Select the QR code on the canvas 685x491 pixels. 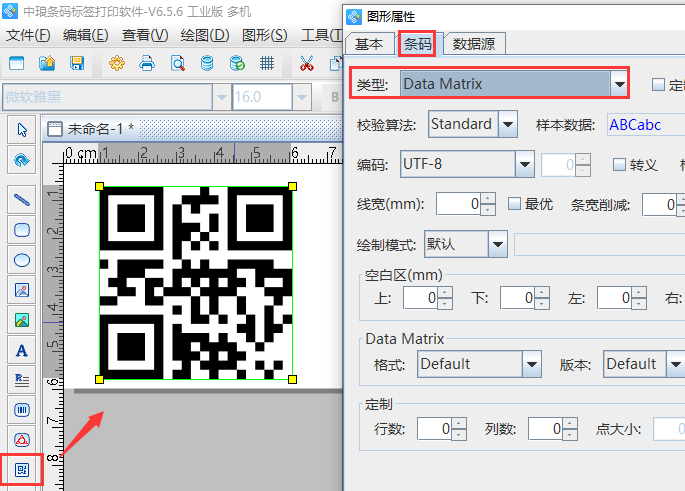click(196, 283)
